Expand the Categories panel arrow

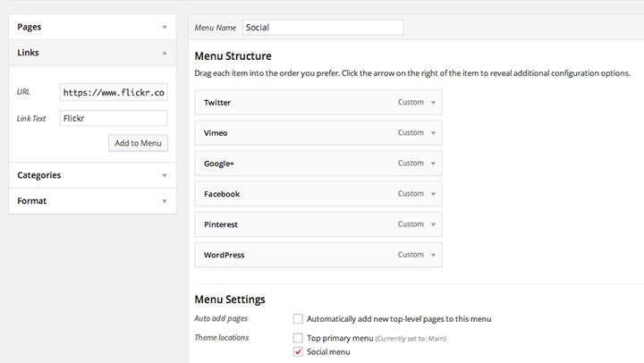[x=165, y=176]
